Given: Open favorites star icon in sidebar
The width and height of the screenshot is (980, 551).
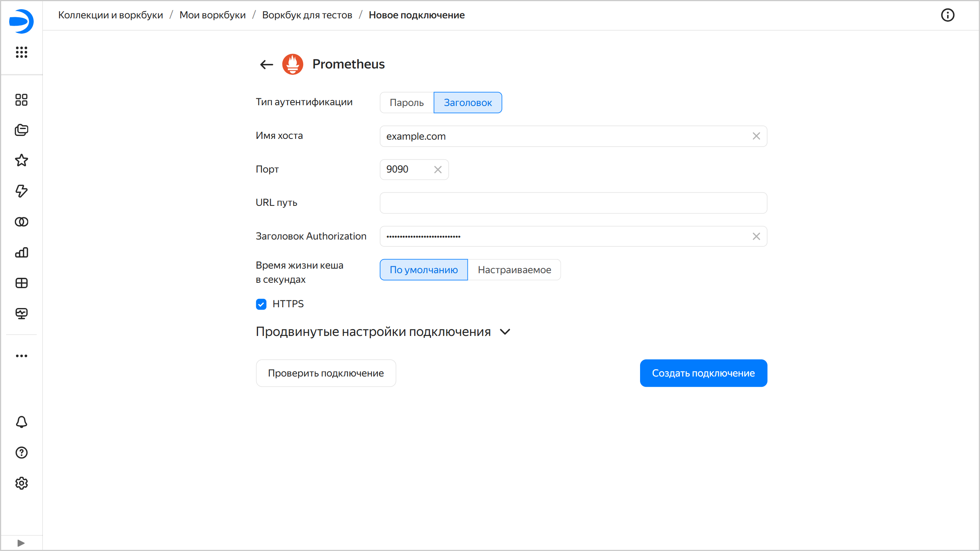Looking at the screenshot, I should [21, 160].
